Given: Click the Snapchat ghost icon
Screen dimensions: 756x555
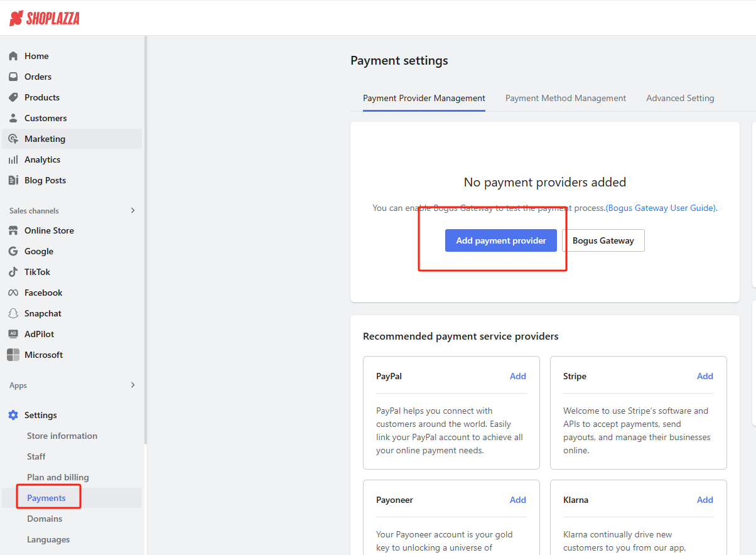Looking at the screenshot, I should point(13,313).
